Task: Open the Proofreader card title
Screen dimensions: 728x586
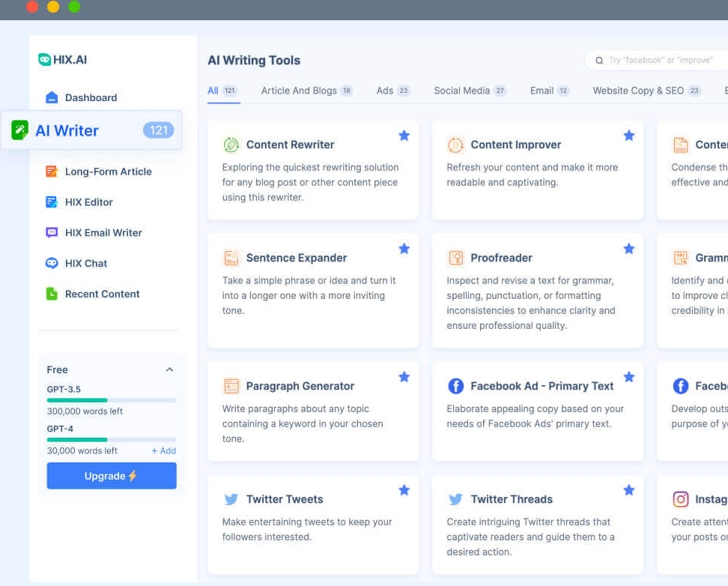Action: coord(501,258)
